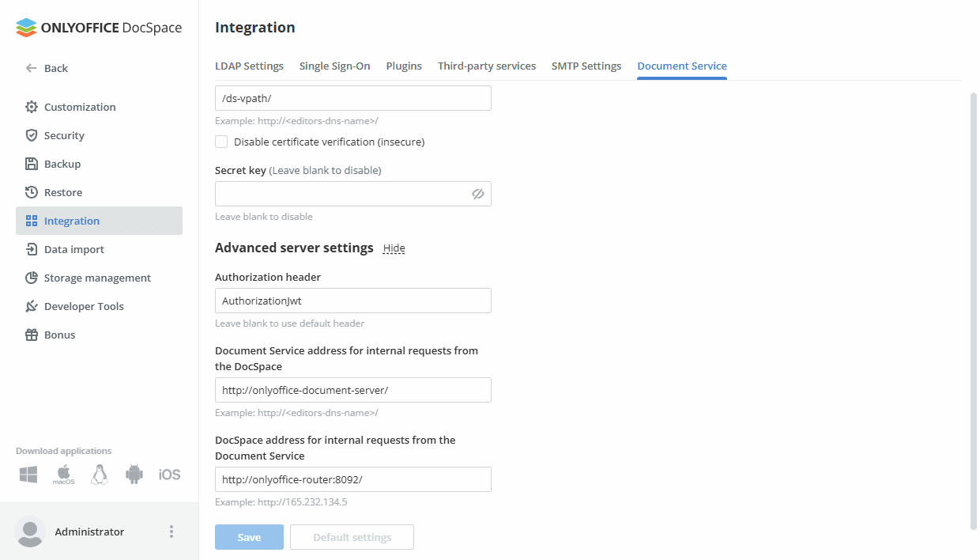Open the Bonus gift icon

[x=30, y=335]
